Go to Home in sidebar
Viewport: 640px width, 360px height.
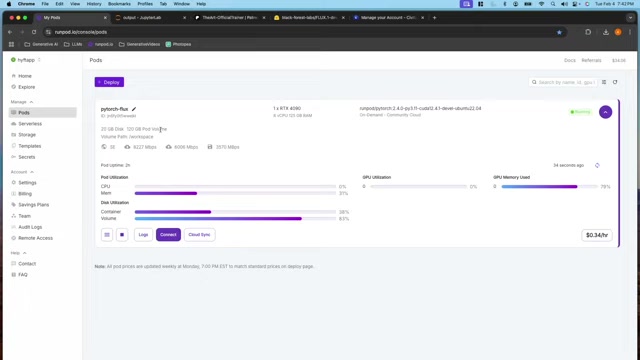coord(24,76)
